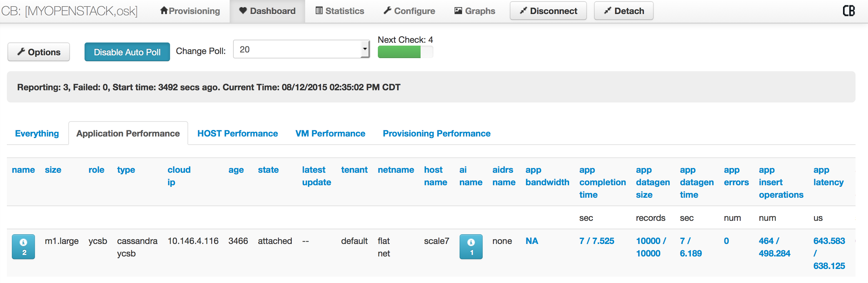The width and height of the screenshot is (868, 283).
Task: Open the AI name info badge 1
Action: 471,246
